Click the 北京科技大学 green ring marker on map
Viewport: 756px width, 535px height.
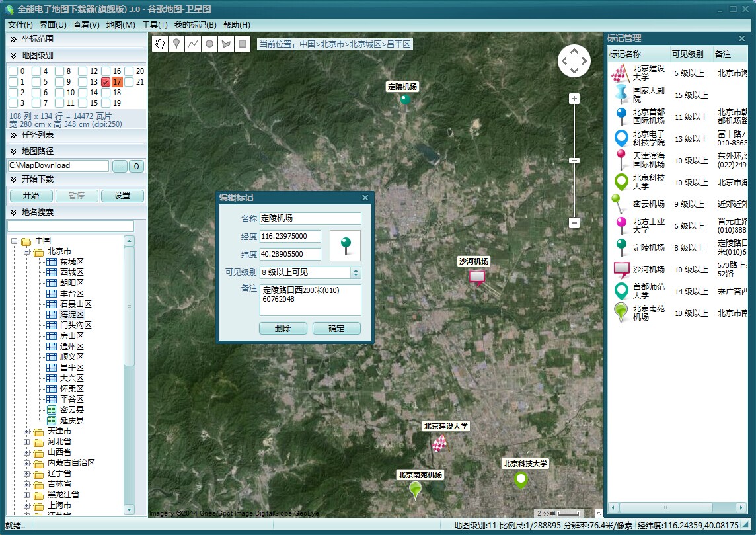pos(521,480)
